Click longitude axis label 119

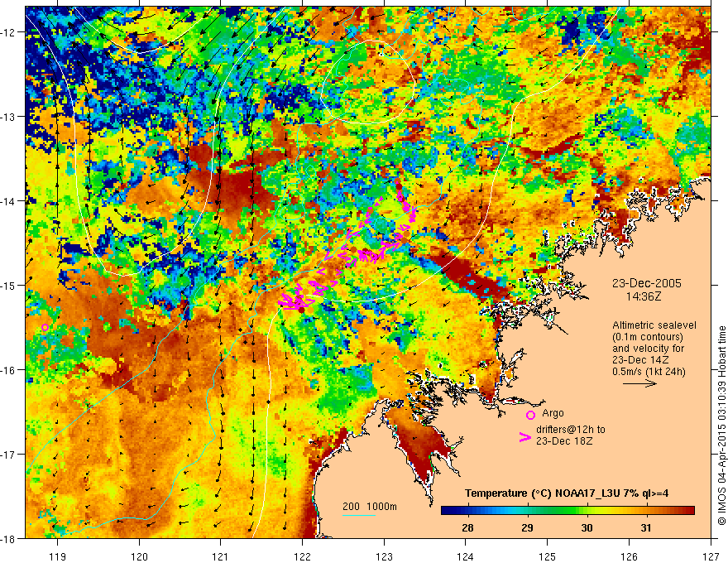[58, 556]
